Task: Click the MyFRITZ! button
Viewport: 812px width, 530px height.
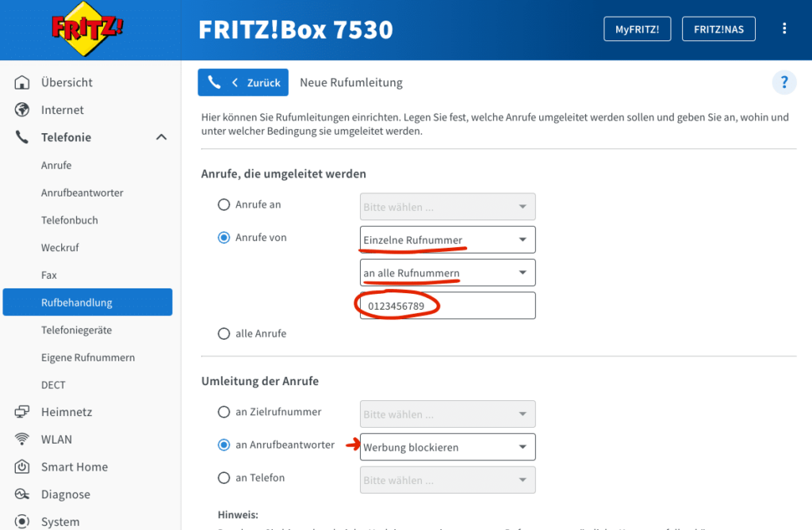Action: (x=637, y=30)
